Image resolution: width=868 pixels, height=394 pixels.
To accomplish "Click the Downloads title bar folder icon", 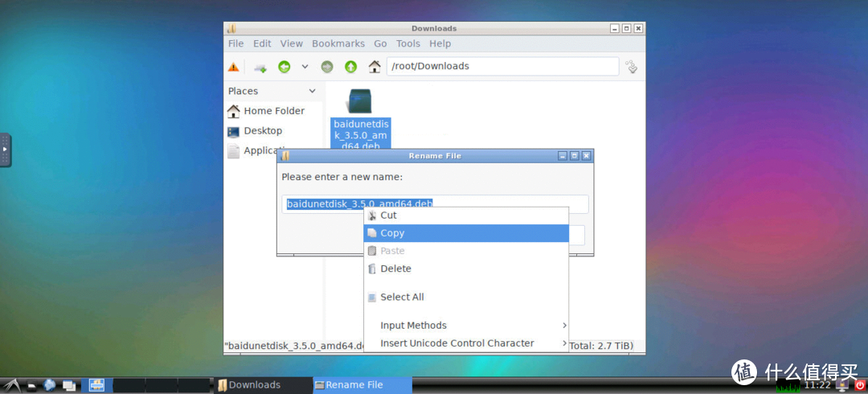I will [232, 28].
